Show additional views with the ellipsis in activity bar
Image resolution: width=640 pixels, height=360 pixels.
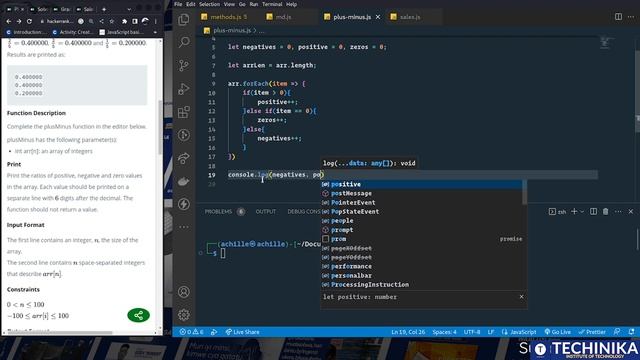(184, 227)
